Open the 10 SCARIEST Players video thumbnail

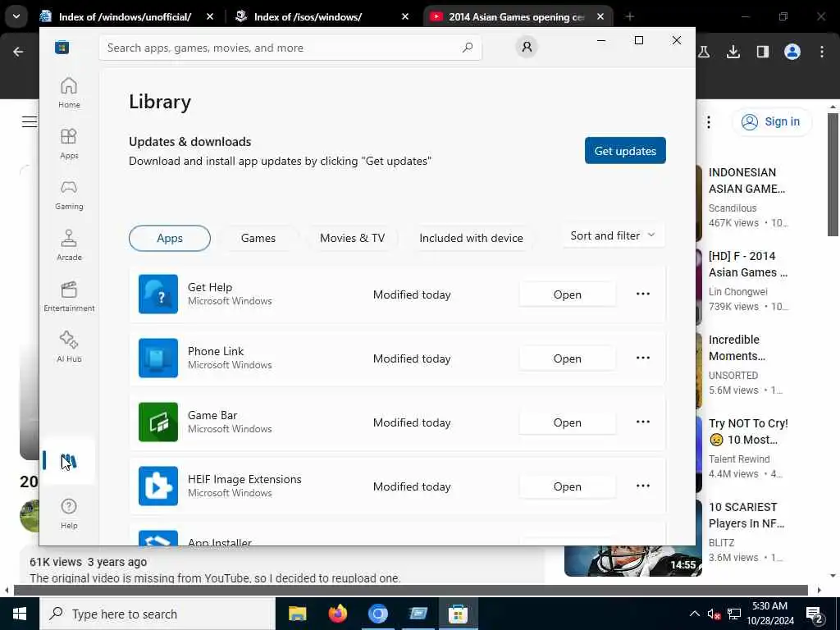(x=632, y=560)
